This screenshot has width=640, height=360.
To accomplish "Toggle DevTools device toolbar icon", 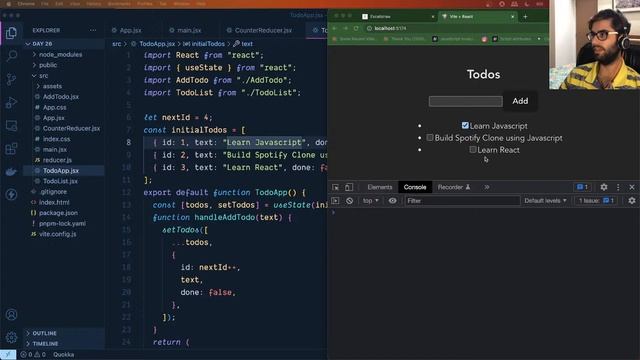I will tap(349, 187).
